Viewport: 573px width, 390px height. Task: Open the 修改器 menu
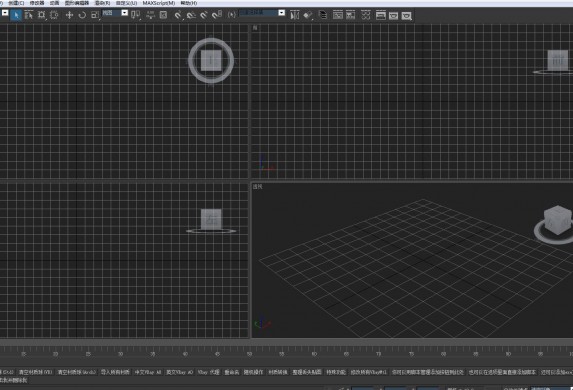tap(37, 3)
